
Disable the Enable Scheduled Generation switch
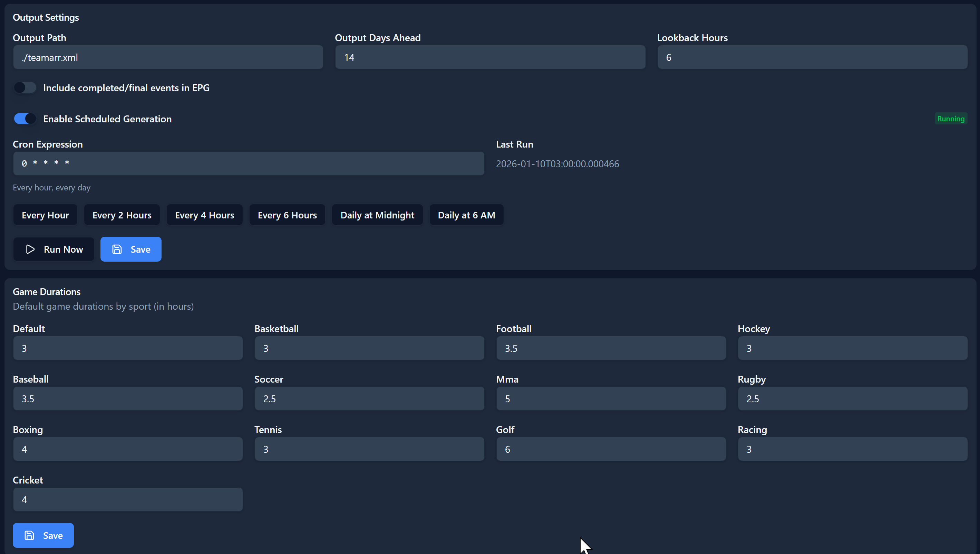tap(25, 119)
